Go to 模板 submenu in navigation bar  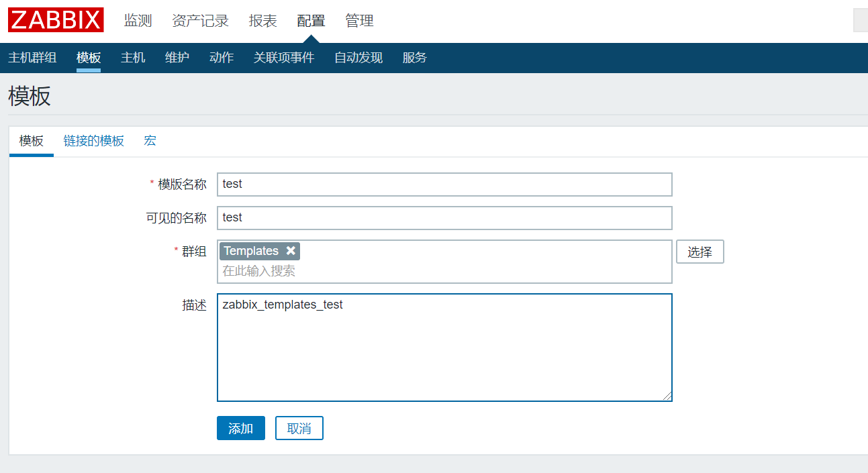click(x=89, y=58)
